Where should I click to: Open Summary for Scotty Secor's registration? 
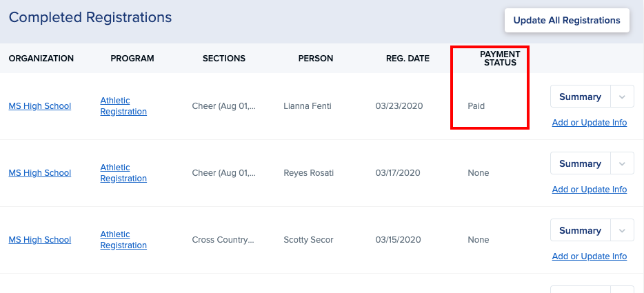580,231
